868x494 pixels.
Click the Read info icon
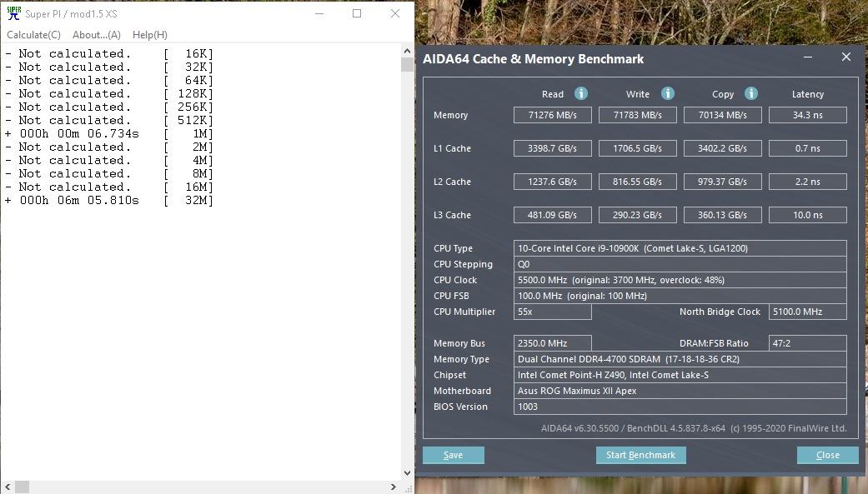pos(580,93)
